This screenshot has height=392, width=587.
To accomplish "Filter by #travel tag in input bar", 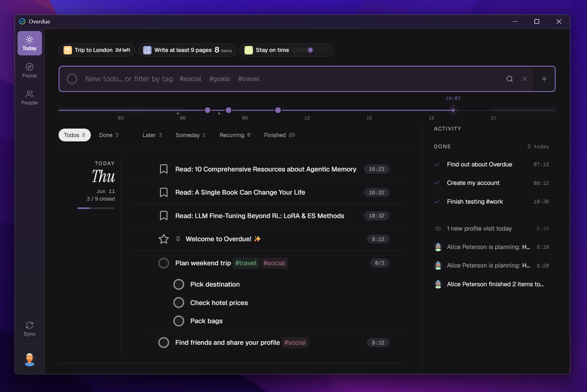I will pos(249,79).
